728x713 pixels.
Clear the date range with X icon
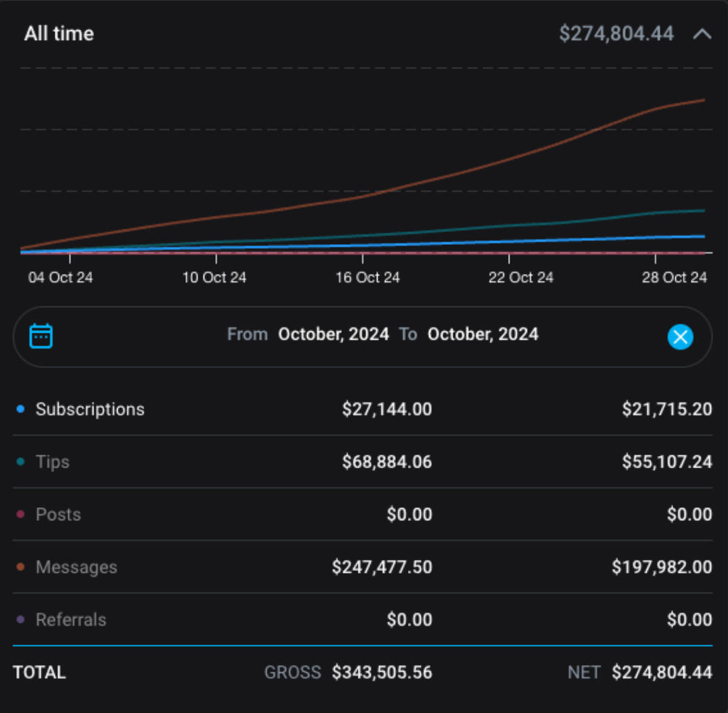click(680, 337)
